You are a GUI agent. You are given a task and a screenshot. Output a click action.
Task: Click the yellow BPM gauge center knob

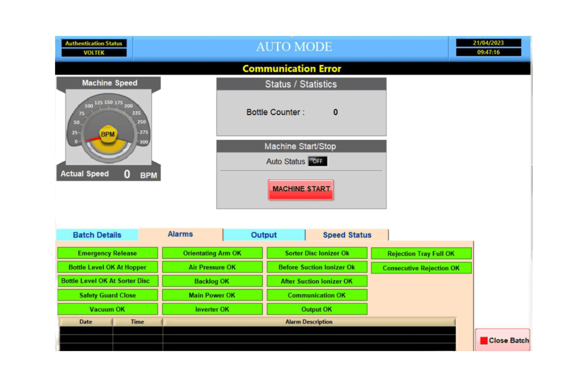tap(108, 134)
